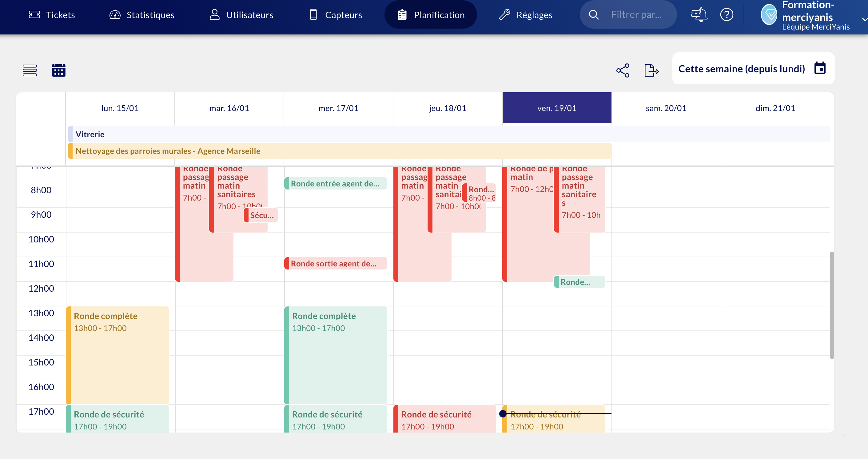Type in the 'Filtrer par...' field

click(636, 15)
